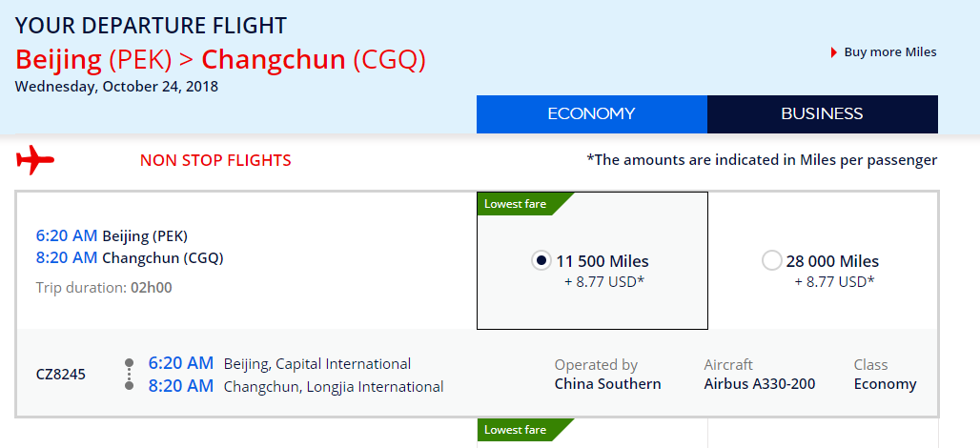Click the Lowest fare badge at the bottom edge
This screenshot has height=448, width=980.
(525, 430)
